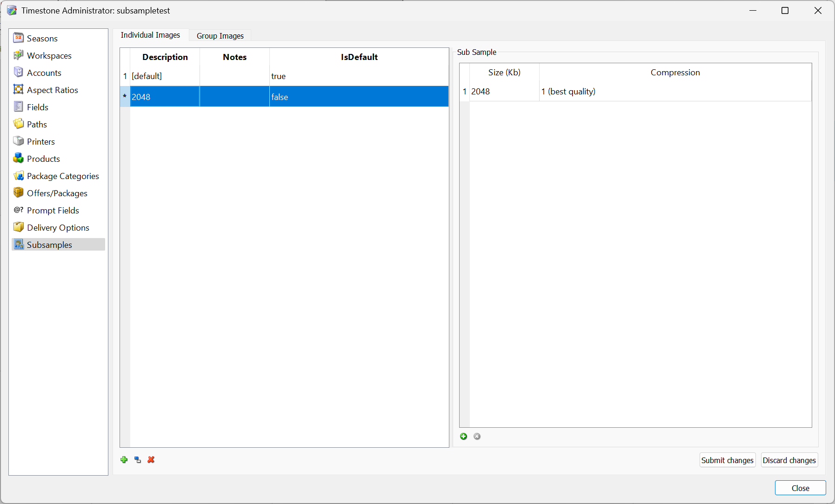
Task: Click the Description column header
Action: (165, 57)
